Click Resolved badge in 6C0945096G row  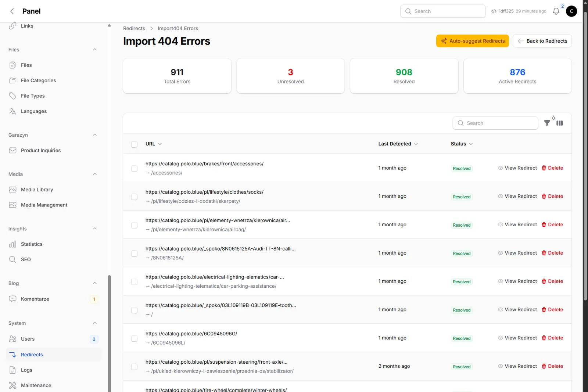[462, 338]
